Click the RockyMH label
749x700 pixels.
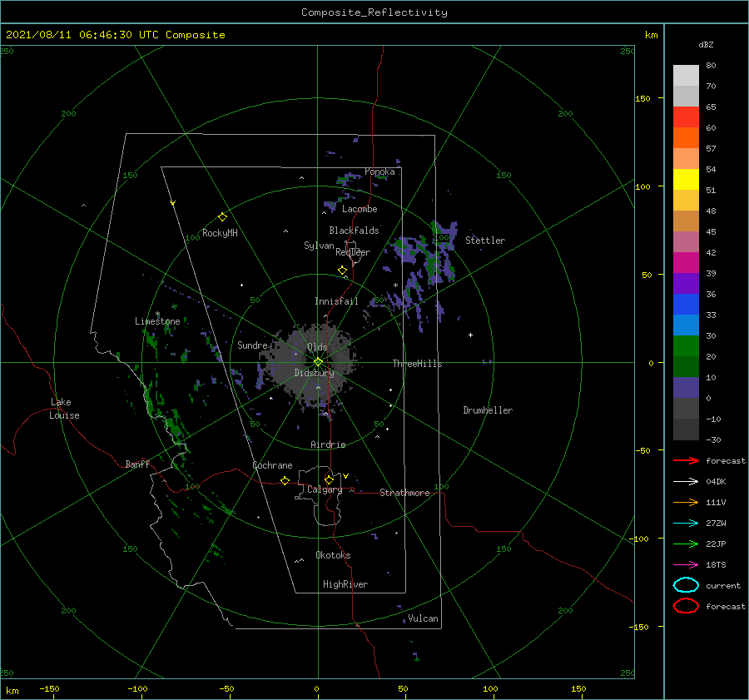[220, 233]
